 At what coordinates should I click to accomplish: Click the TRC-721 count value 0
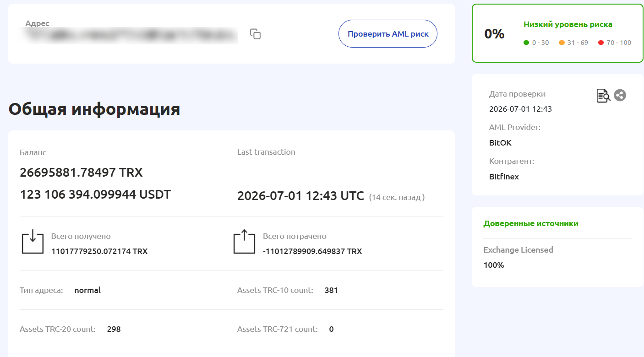(x=331, y=329)
